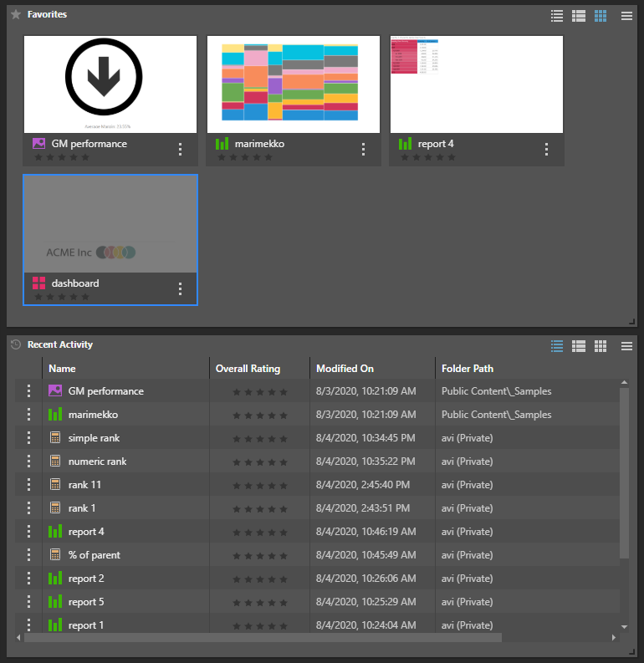Open options menu for marimekko card
The height and width of the screenshot is (663, 644).
coord(363,150)
